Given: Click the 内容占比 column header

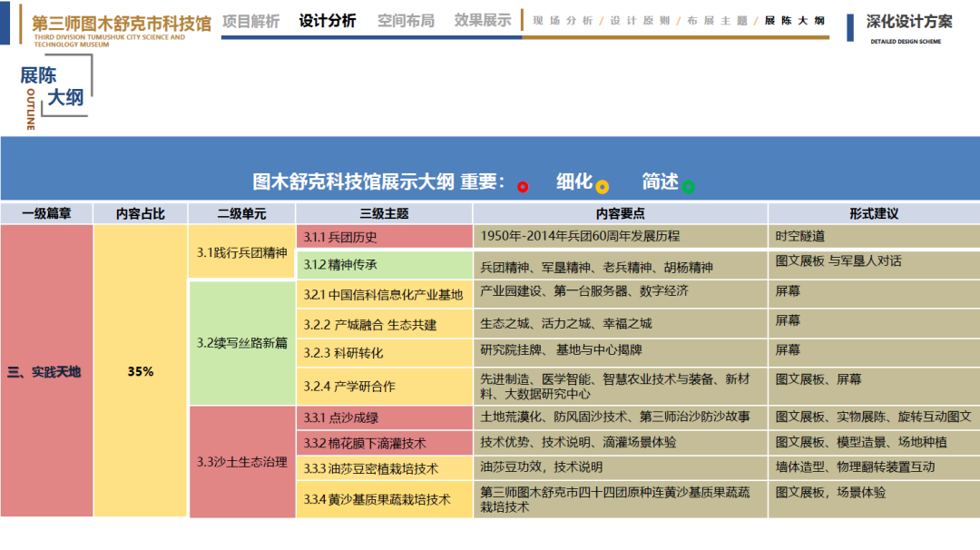Looking at the screenshot, I should coord(140,214).
